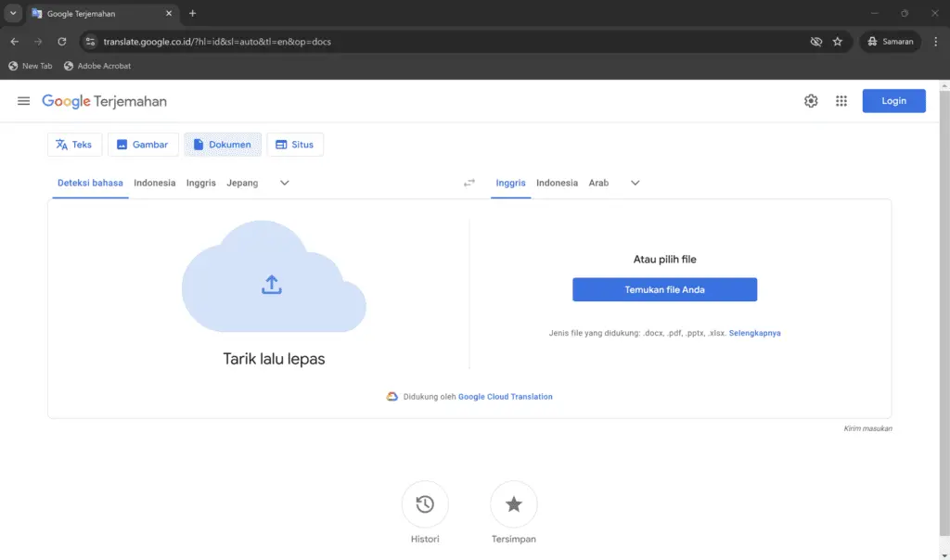Image resolution: width=950 pixels, height=560 pixels.
Task: Select Arab as target language
Action: click(598, 183)
